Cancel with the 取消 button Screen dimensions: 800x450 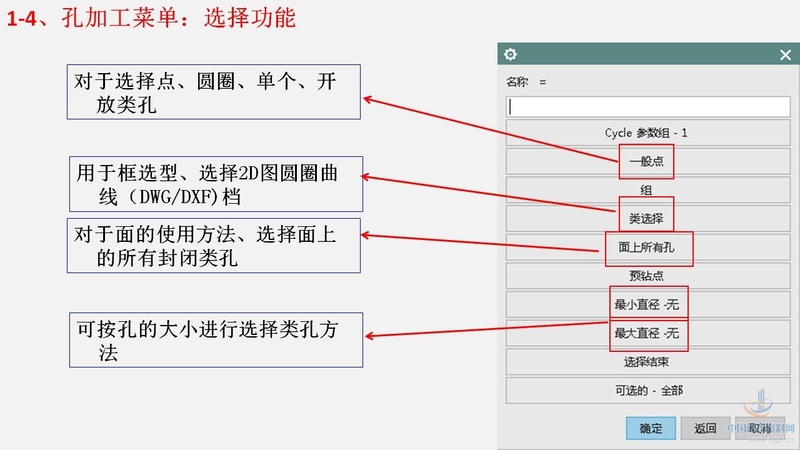pos(760,428)
